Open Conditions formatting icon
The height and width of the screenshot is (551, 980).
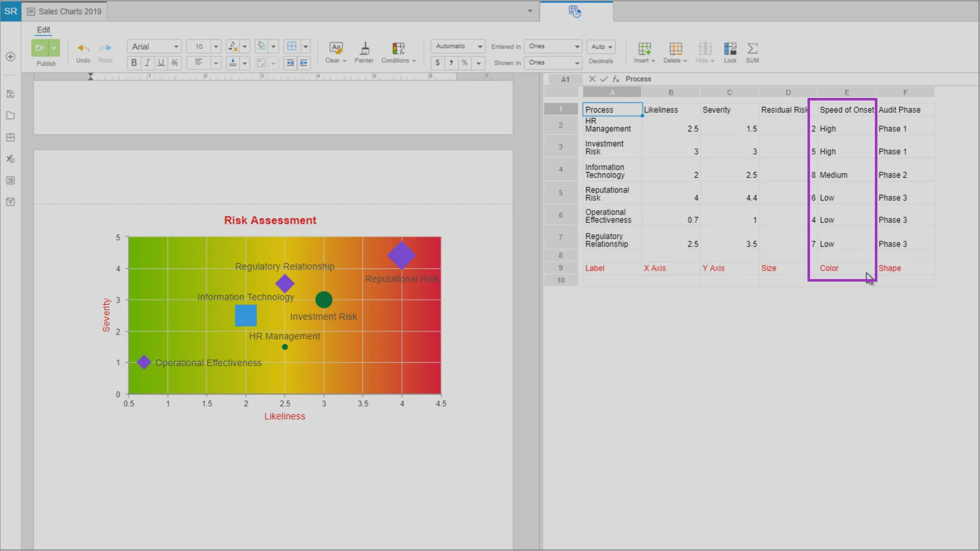[x=398, y=48]
